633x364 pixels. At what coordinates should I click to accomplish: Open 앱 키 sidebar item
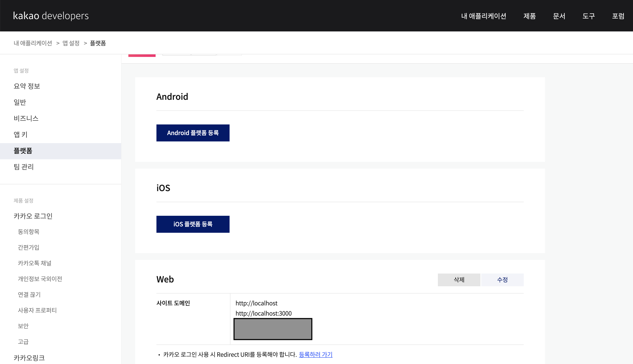(21, 134)
